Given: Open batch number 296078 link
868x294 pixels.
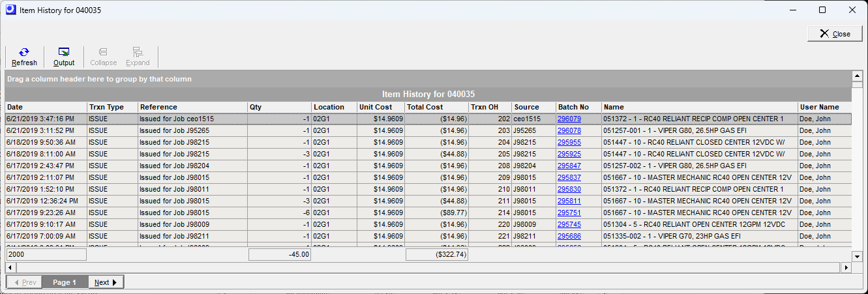Looking at the screenshot, I should coord(569,131).
